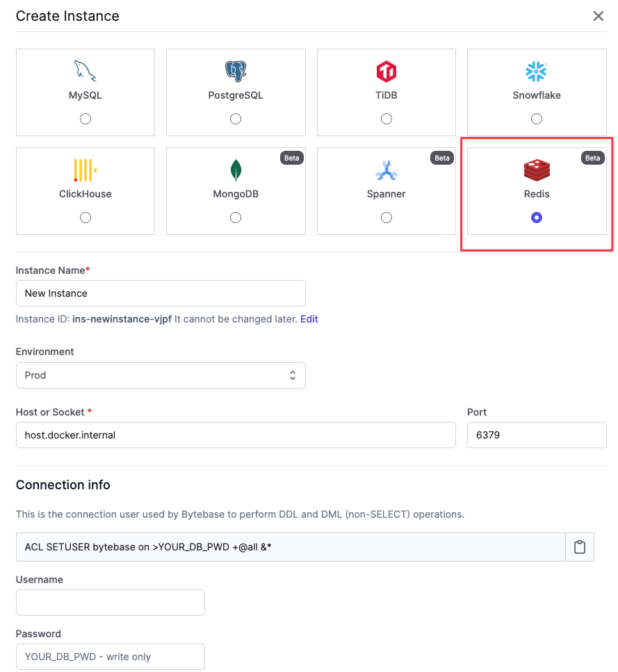Viewport: 618px width, 672px height.
Task: Click the Spanner card label
Action: pyautogui.click(x=386, y=194)
